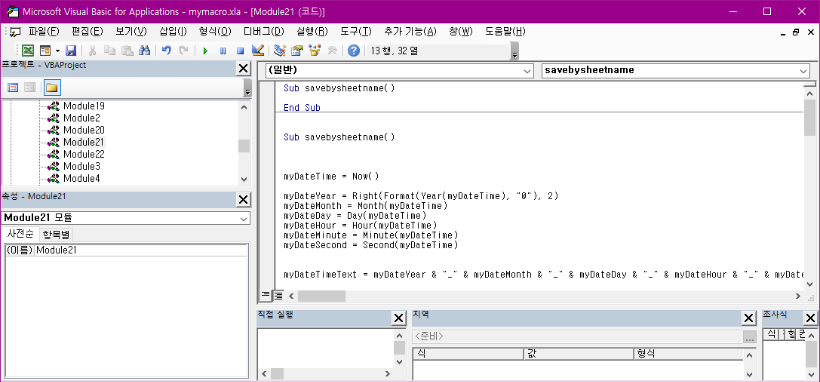
Task: Click the View Object icon in project pane
Action: 30,87
